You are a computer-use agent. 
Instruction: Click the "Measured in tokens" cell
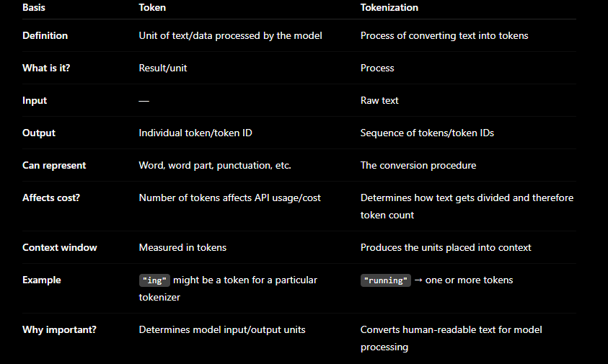[x=182, y=248]
